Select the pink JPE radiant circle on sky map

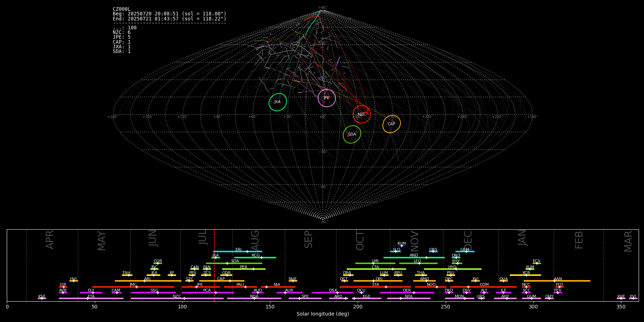[327, 98]
